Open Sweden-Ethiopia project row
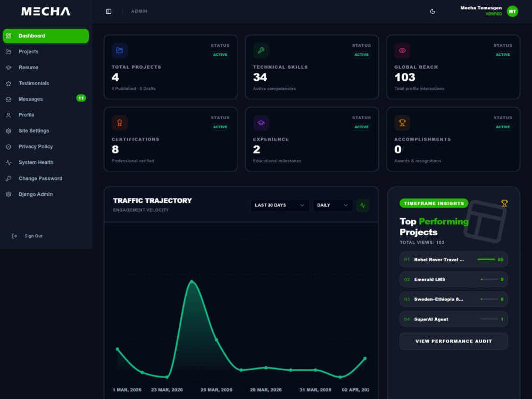Image resolution: width=532 pixels, height=399 pixels. (x=454, y=299)
